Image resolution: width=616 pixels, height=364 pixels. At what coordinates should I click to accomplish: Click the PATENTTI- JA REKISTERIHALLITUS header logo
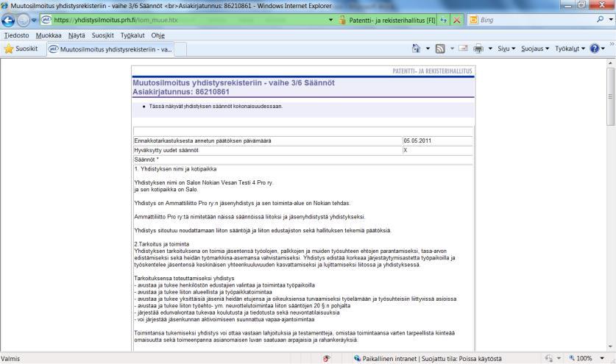tap(432, 71)
